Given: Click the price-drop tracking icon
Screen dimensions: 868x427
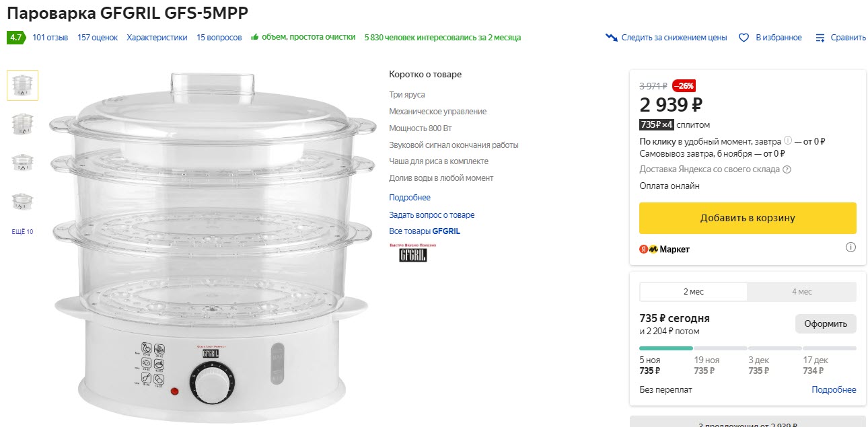Looking at the screenshot, I should 611,38.
